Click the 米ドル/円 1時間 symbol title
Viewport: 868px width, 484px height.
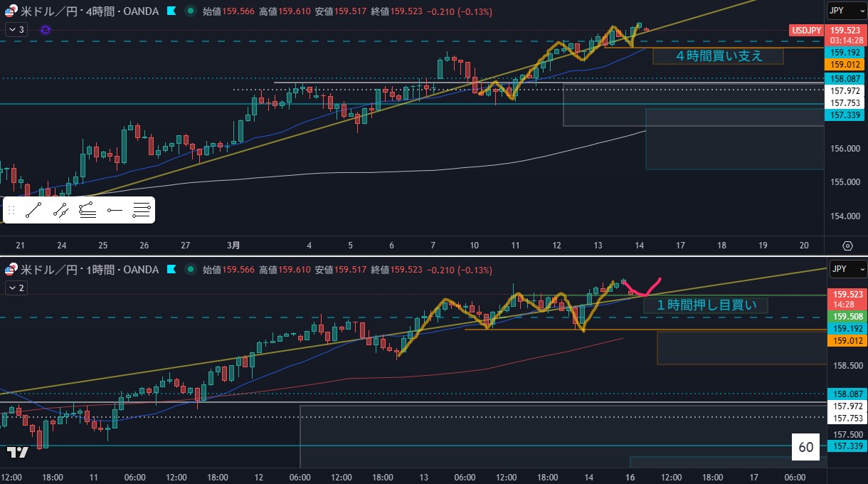(85, 270)
